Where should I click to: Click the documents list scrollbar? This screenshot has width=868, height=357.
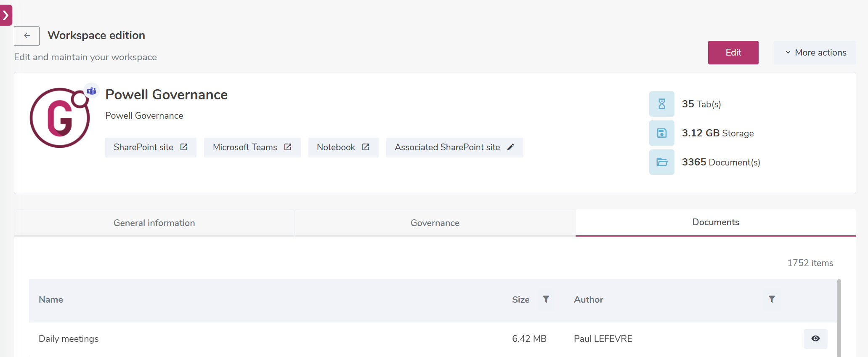pos(839,318)
